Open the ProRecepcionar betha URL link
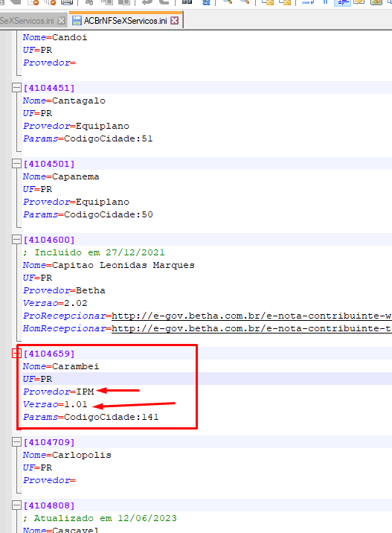The height and width of the screenshot is (533, 392). (251, 316)
